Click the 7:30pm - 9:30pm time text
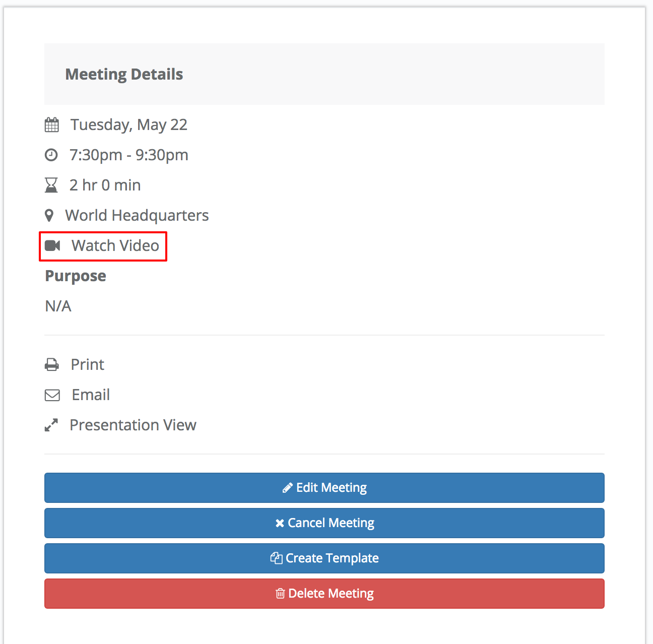Viewport: 653px width, 644px height. pos(129,155)
